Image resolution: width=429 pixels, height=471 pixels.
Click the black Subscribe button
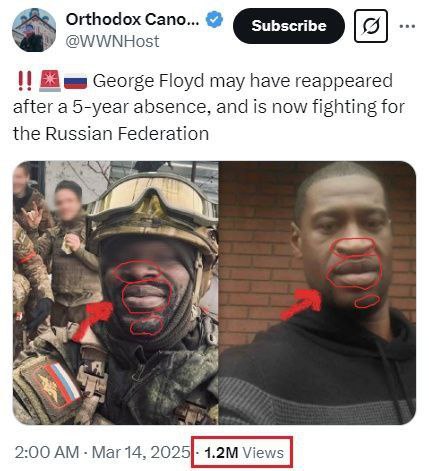289,26
